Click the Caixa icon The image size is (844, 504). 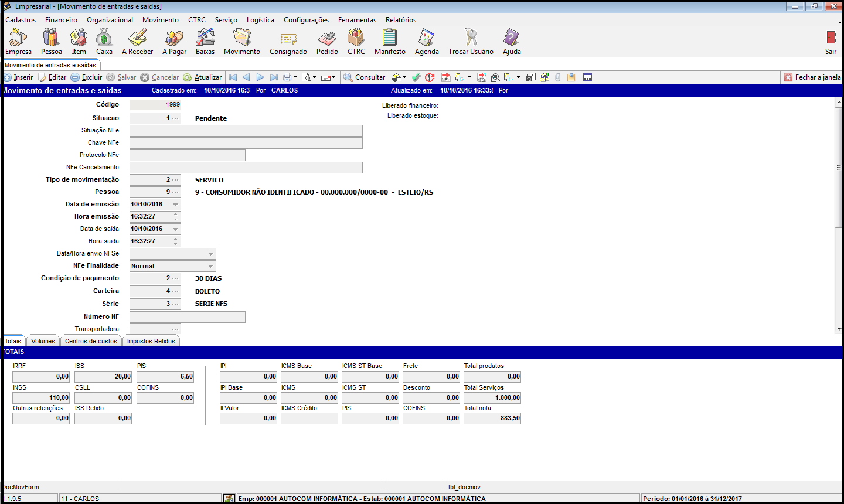pyautogui.click(x=104, y=41)
